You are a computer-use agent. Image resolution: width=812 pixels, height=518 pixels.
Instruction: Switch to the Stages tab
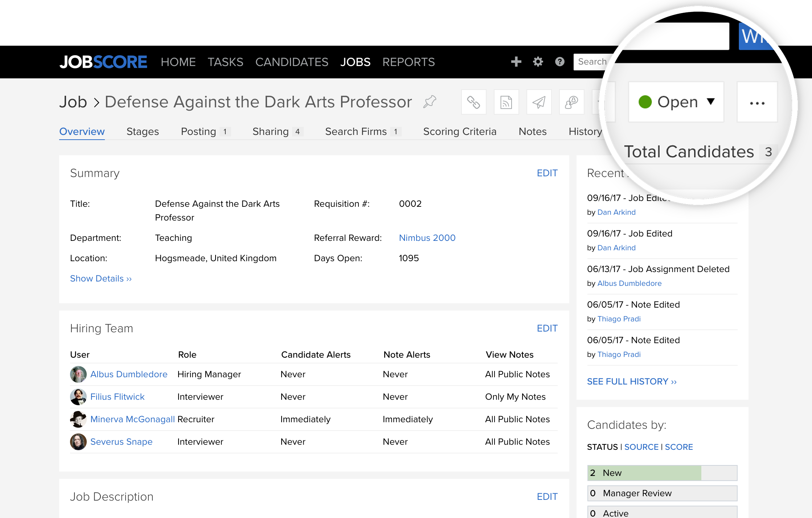(x=143, y=131)
